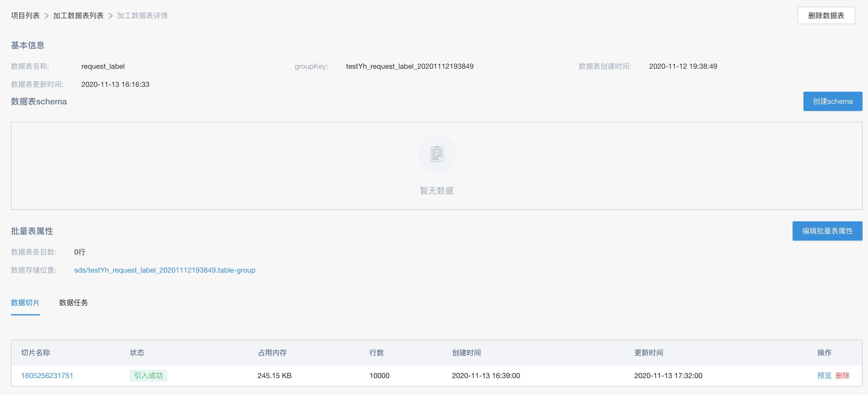Select table name value request_label
868x395 pixels.
pyautogui.click(x=103, y=66)
